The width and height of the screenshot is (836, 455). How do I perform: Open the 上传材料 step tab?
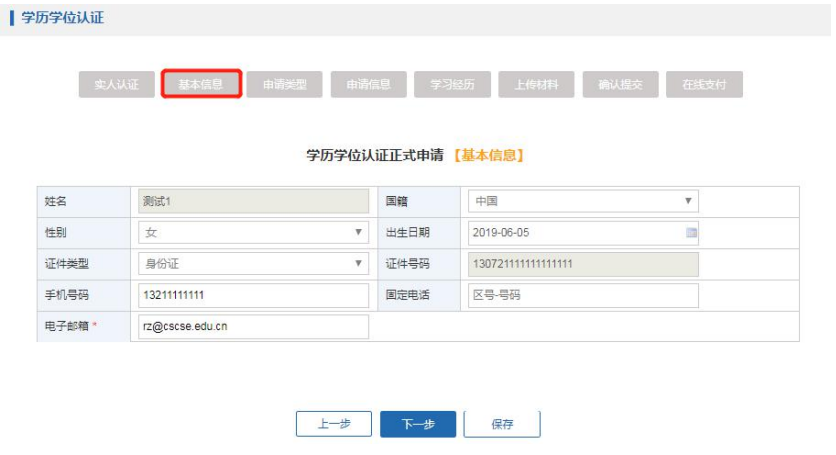[536, 84]
